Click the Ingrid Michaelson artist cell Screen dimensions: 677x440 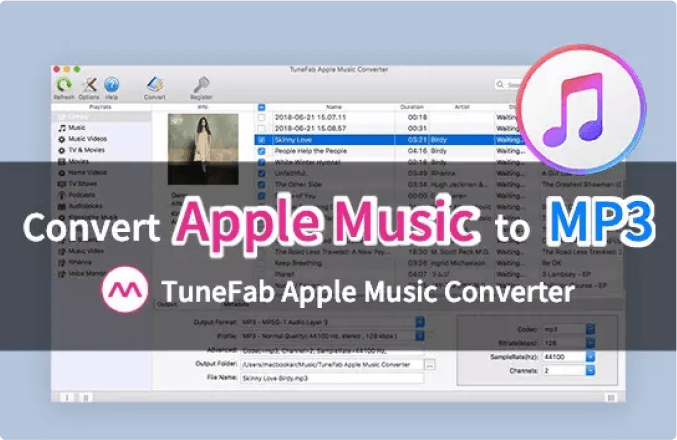[458, 263]
